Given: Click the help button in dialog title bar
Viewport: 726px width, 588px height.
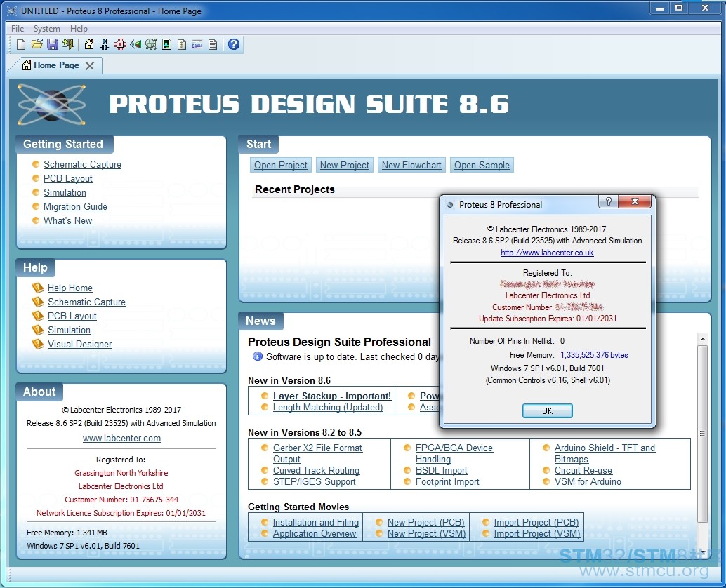Looking at the screenshot, I should pos(609,201).
